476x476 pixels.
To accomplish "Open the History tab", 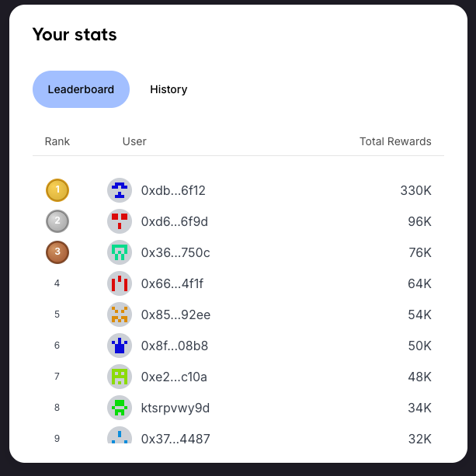I will point(169,89).
